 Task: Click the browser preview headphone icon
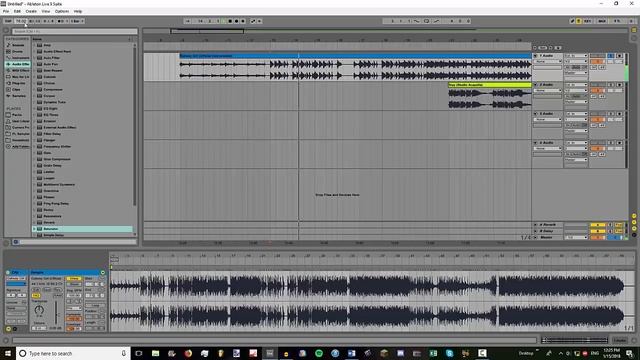point(16,242)
